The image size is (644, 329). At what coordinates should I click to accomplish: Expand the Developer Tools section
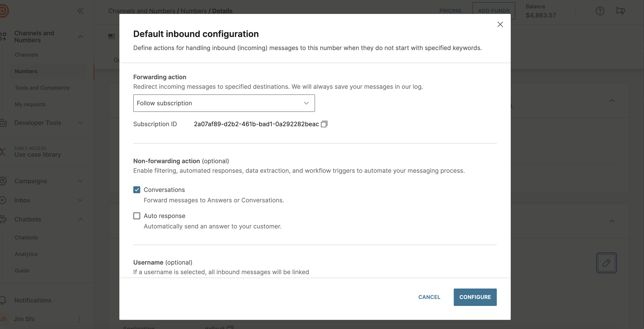tap(80, 123)
